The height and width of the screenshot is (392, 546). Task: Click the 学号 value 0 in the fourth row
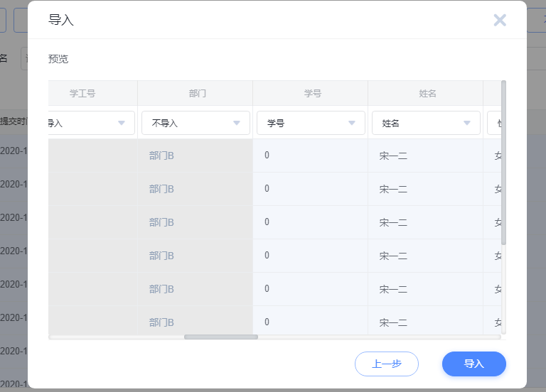pos(267,256)
